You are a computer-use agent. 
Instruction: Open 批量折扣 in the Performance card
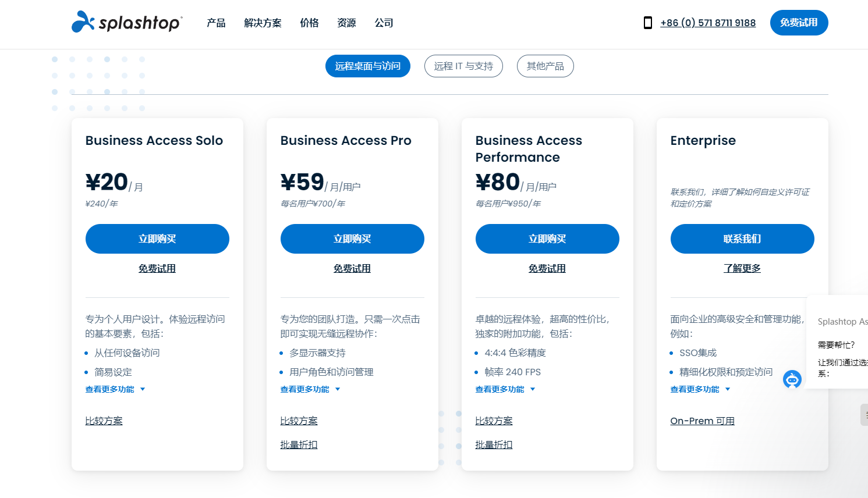(x=494, y=444)
